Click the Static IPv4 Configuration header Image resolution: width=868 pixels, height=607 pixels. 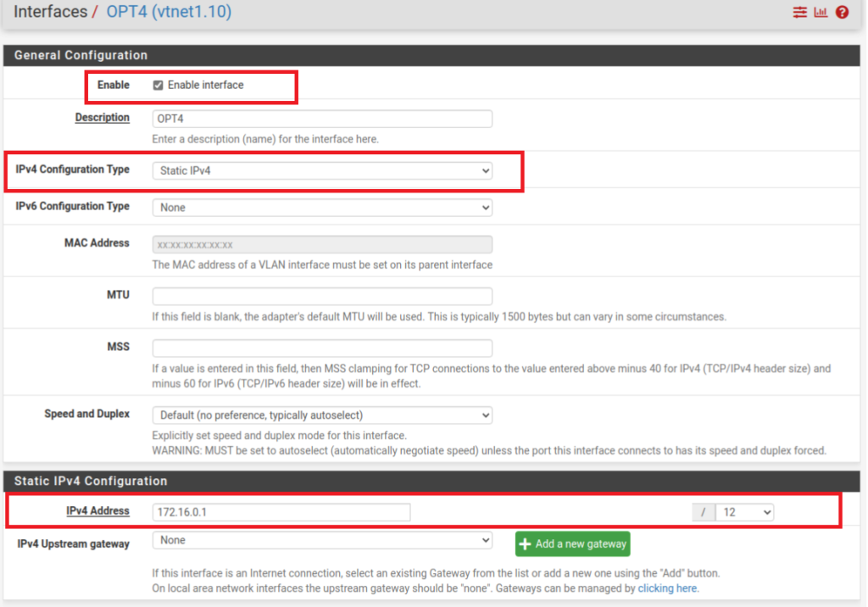pos(91,481)
